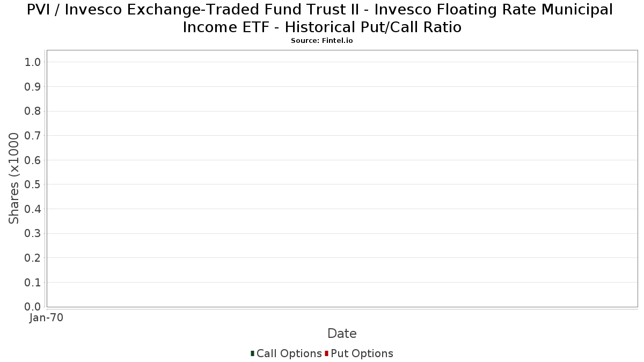Click the 0.6 y-axis tick label
The height and width of the screenshot is (362, 644).
(33, 160)
